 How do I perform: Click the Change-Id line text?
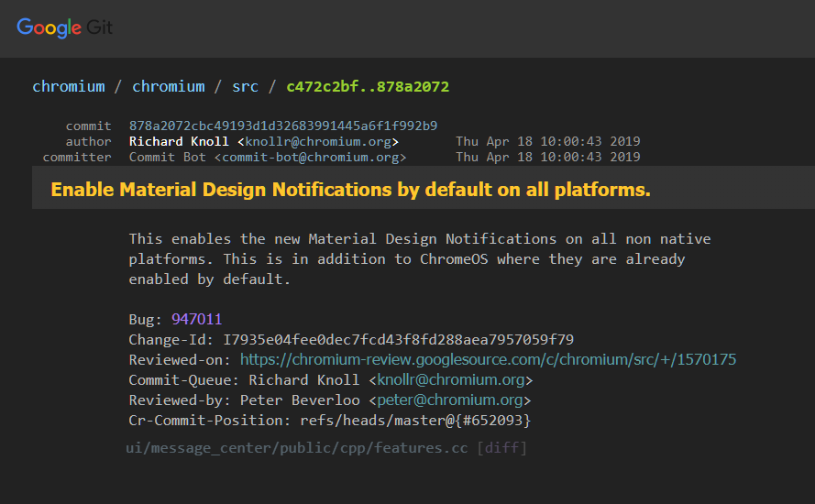pos(351,339)
